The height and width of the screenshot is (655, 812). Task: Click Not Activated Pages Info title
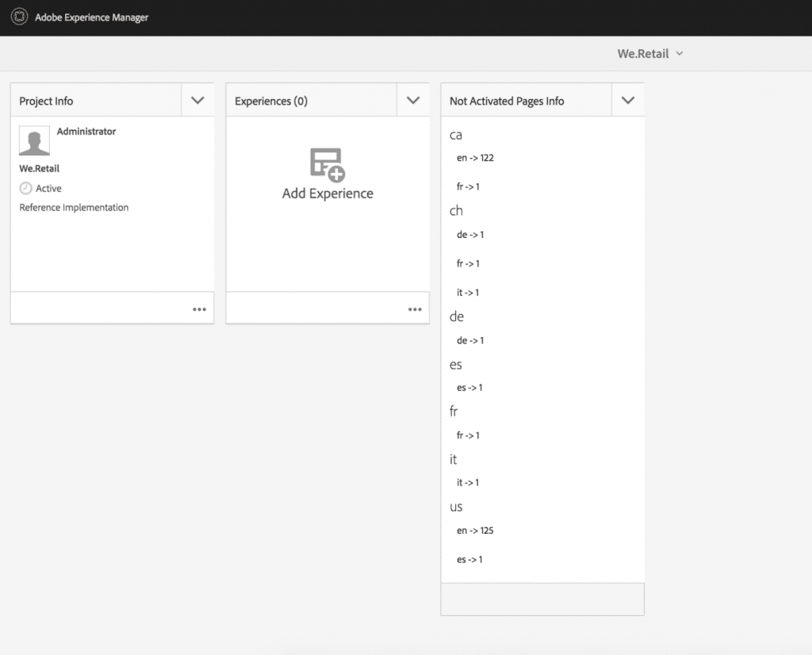click(x=507, y=101)
